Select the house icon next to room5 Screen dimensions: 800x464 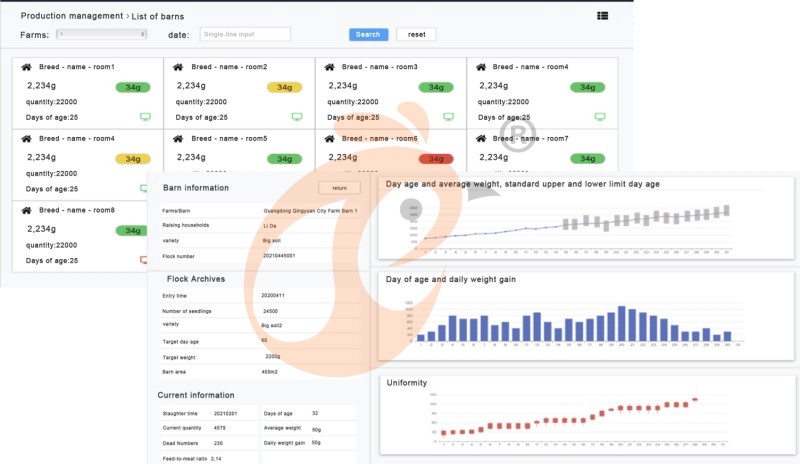[178, 139]
